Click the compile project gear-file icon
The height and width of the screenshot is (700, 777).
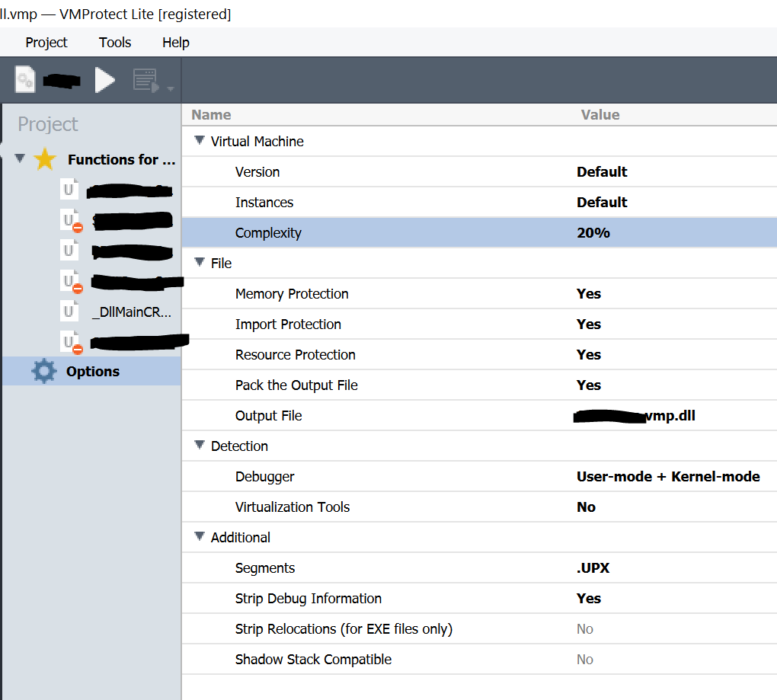[25, 79]
